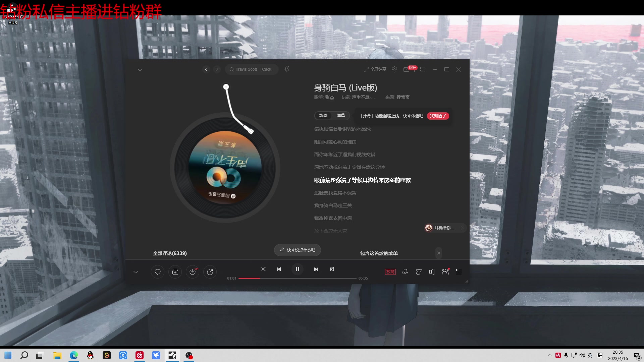This screenshot has width=644, height=362.
Task: Open the 快来说点什么吧 comment button
Action: 298,250
